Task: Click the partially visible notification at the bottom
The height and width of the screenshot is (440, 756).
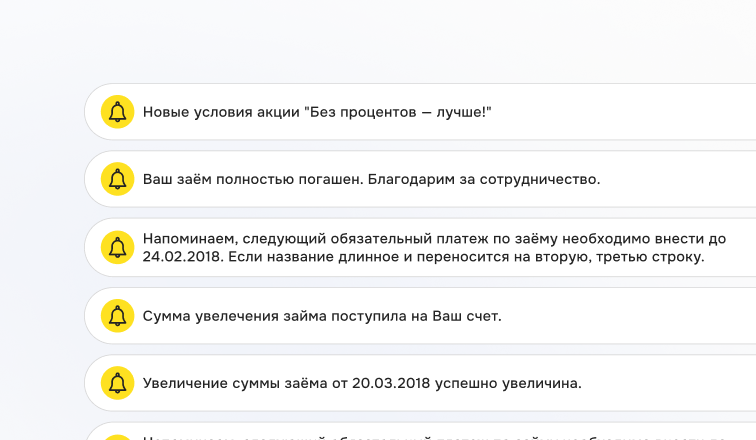Action: [420, 434]
